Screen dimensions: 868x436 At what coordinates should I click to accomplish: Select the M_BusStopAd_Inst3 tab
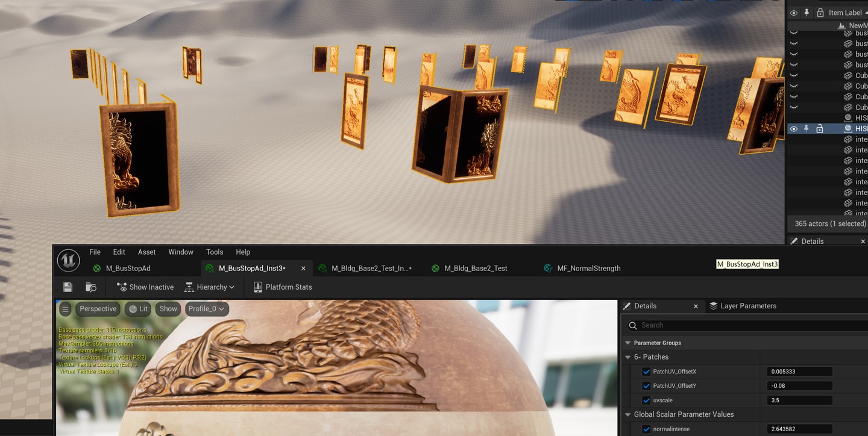pyautogui.click(x=252, y=269)
